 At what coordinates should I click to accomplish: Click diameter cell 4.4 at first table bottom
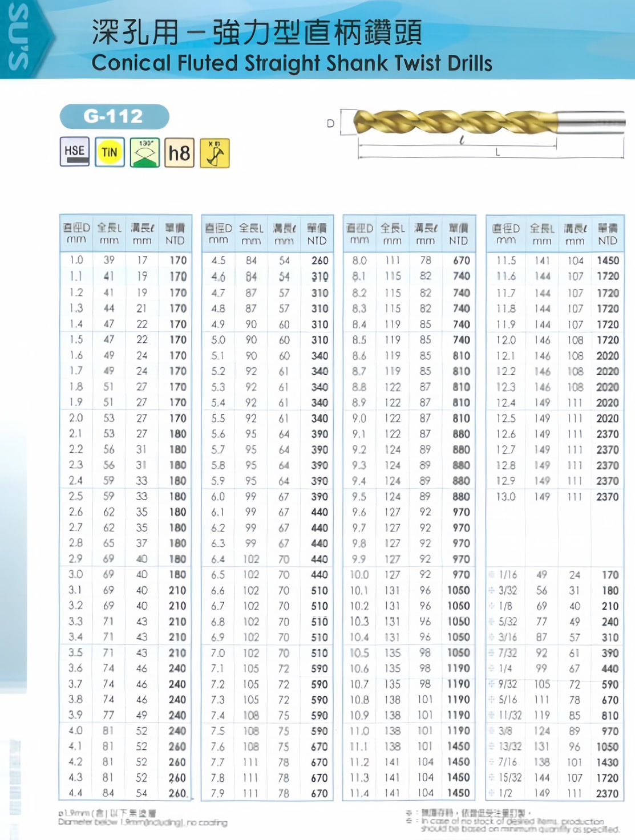coord(75,793)
